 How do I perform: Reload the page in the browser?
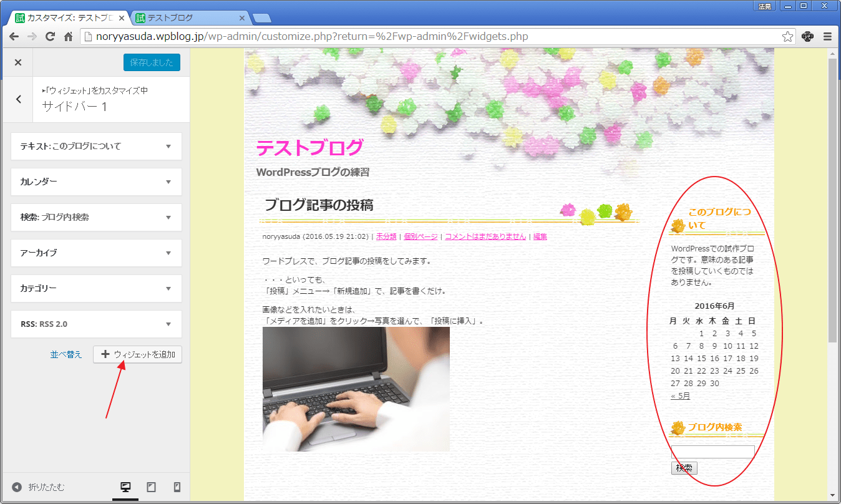(x=50, y=36)
